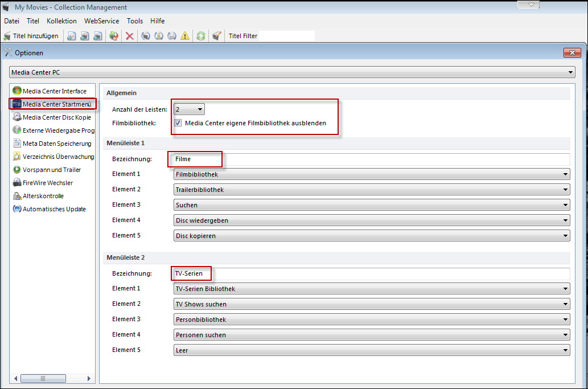The width and height of the screenshot is (588, 389).
Task: Click the third clapperboard-with-globe toolbar icon
Action: click(x=98, y=36)
